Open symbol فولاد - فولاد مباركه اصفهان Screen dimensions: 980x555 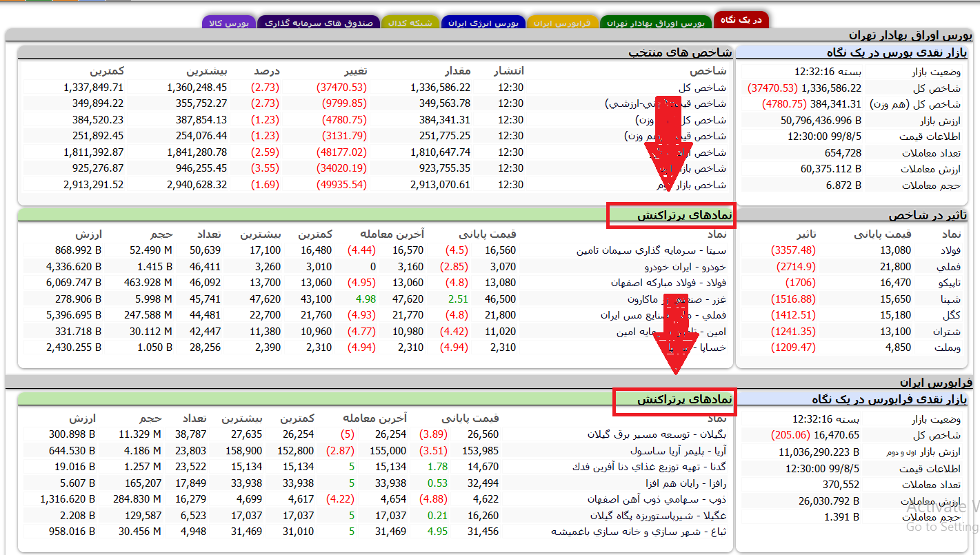(668, 283)
